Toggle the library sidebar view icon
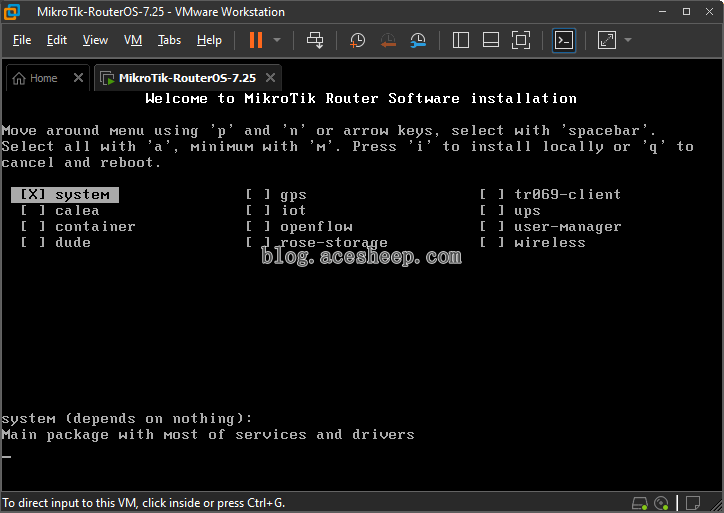 [x=461, y=40]
